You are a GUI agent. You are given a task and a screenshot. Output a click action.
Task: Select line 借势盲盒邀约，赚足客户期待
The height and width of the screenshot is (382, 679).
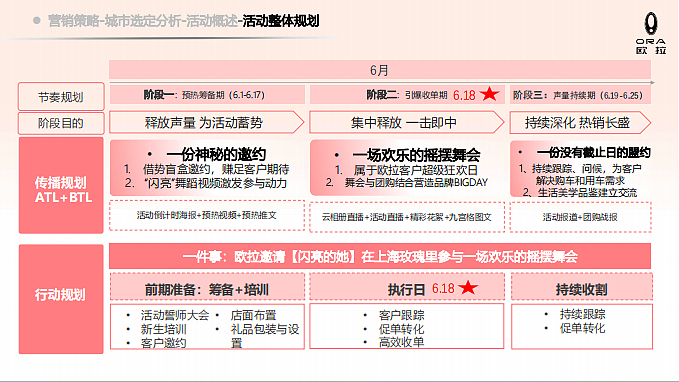[x=216, y=169]
